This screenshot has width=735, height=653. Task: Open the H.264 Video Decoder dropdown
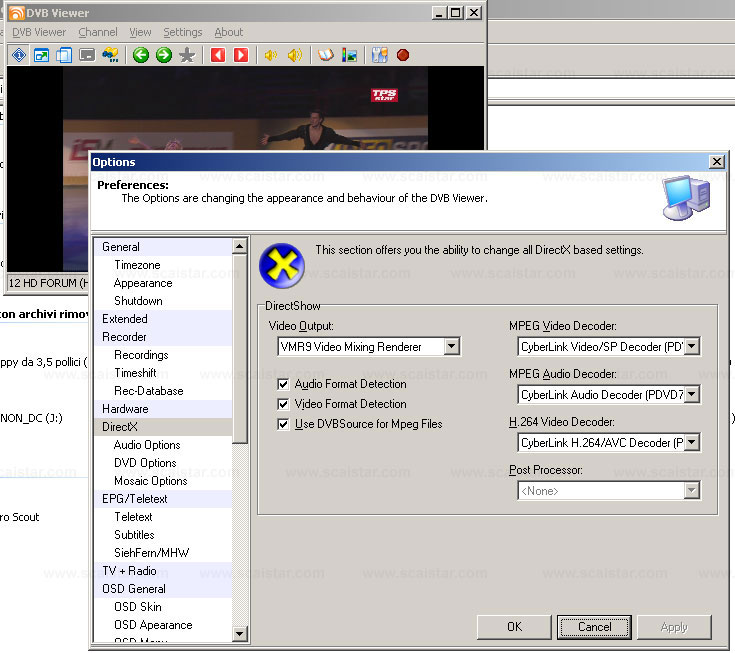[x=692, y=443]
